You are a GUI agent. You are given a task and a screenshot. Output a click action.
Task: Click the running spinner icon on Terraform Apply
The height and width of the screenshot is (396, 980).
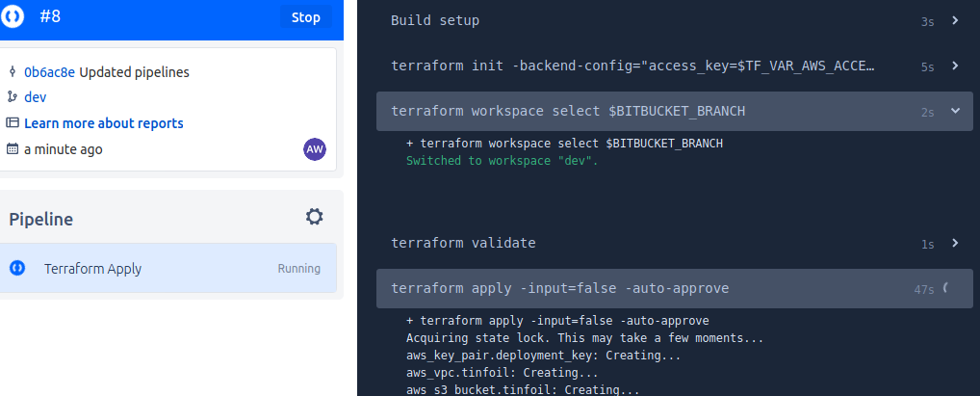point(17,269)
